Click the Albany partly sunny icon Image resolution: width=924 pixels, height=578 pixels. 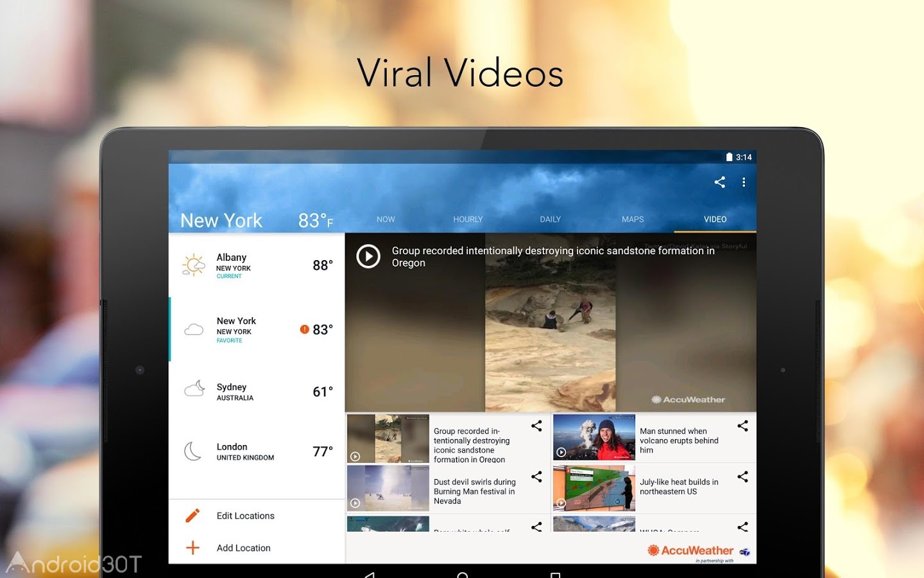tap(193, 265)
